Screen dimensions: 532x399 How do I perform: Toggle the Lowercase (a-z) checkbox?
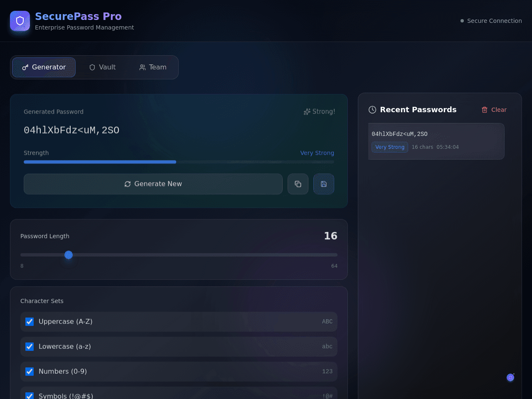point(30,347)
